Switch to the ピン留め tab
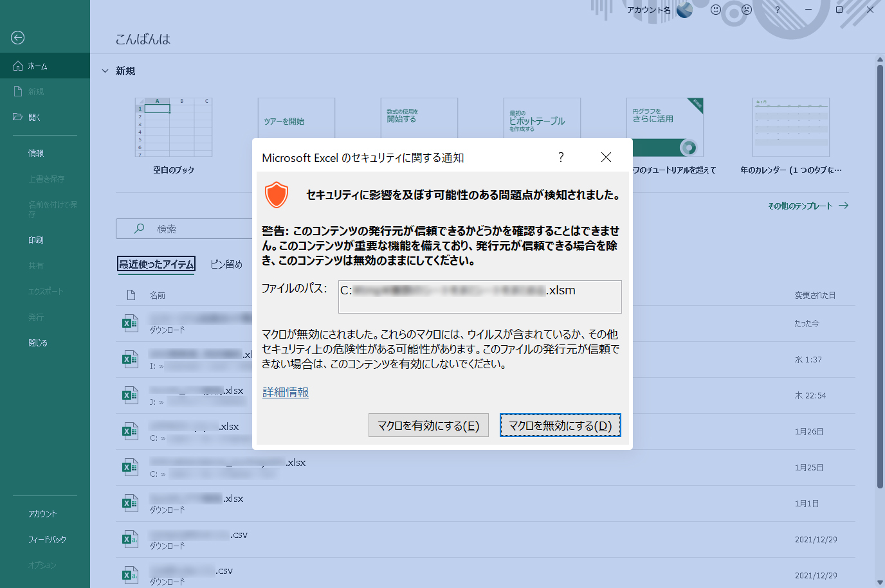The image size is (885, 588). pos(226,264)
